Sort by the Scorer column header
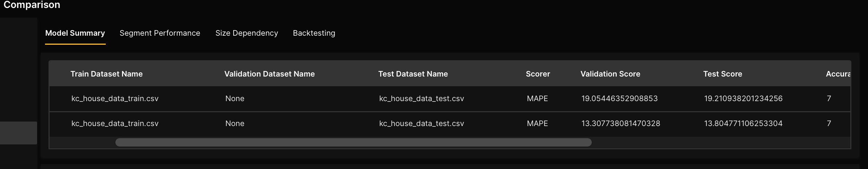 tap(538, 74)
